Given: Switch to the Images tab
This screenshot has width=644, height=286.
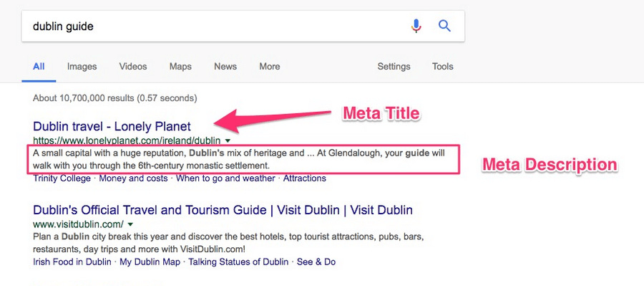Looking at the screenshot, I should click(82, 66).
